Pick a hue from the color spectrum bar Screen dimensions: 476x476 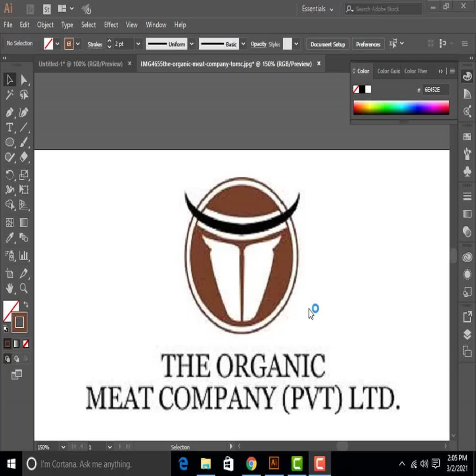(x=401, y=107)
